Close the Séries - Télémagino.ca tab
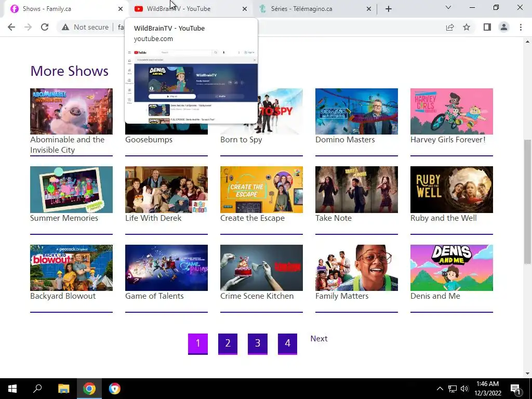This screenshot has height=399, width=532. pos(369,9)
